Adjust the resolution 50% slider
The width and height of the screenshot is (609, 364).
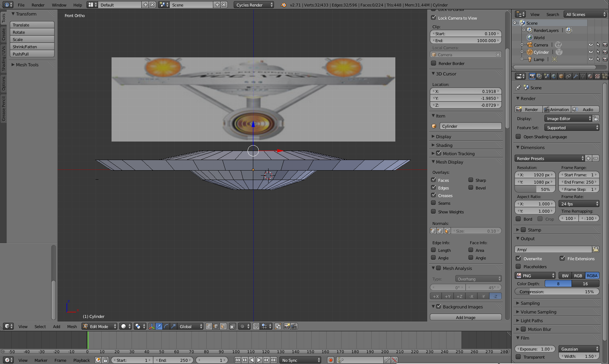535,189
